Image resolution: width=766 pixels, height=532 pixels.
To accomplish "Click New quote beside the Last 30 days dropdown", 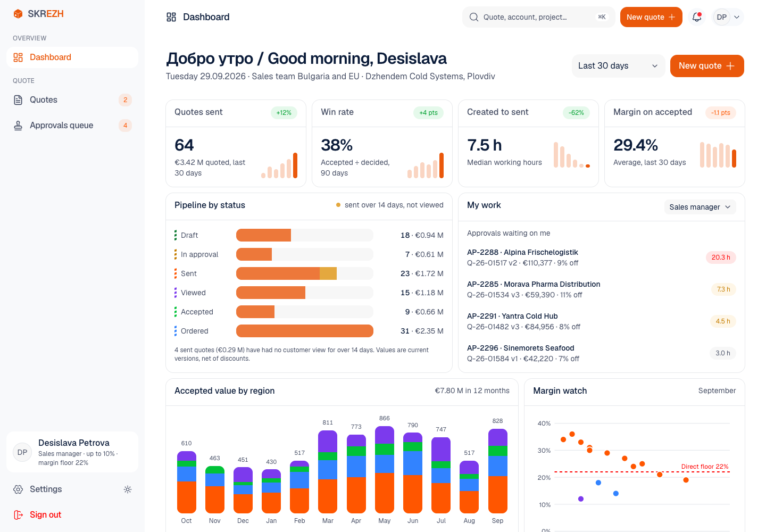I will tap(707, 66).
